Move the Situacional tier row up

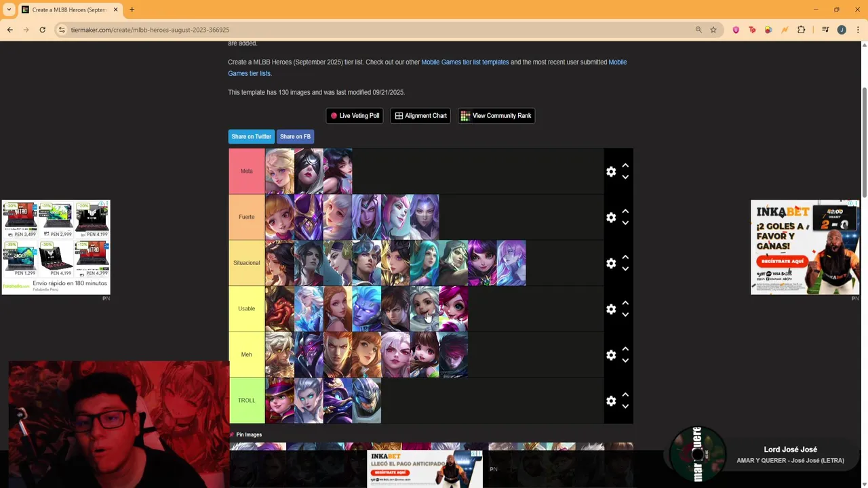pyautogui.click(x=625, y=258)
